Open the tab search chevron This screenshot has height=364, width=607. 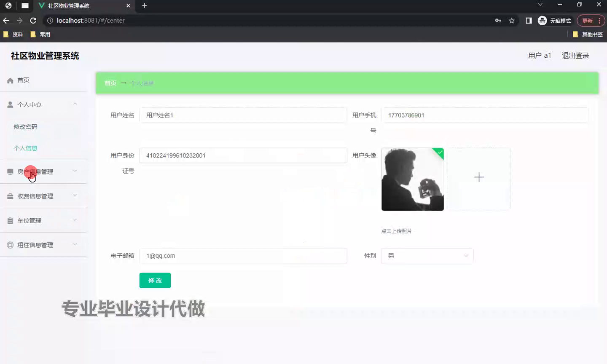pyautogui.click(x=540, y=4)
